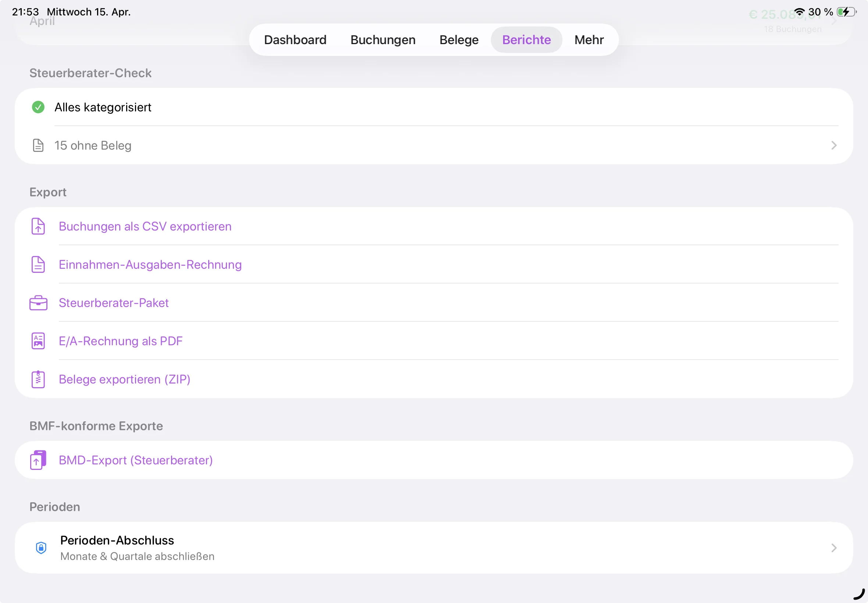Image resolution: width=868 pixels, height=603 pixels.
Task: Tap the Steuerberater-Paket export link
Action: click(x=114, y=303)
